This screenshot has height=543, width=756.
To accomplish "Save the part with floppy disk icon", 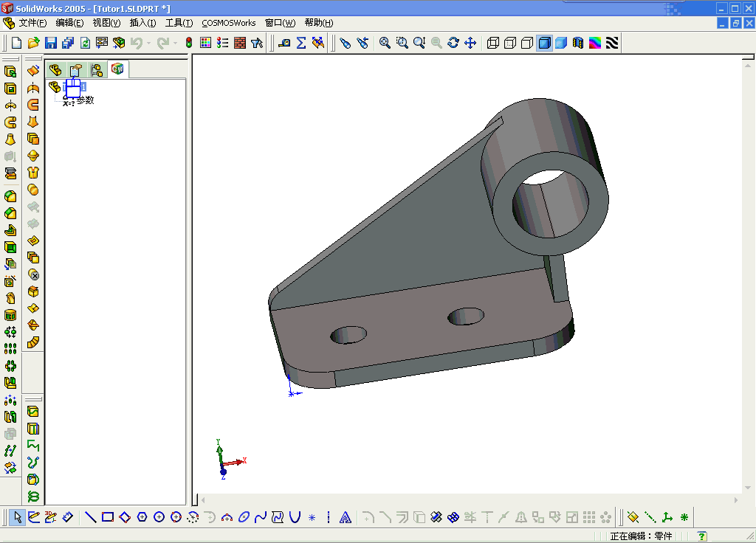I will tap(51, 43).
